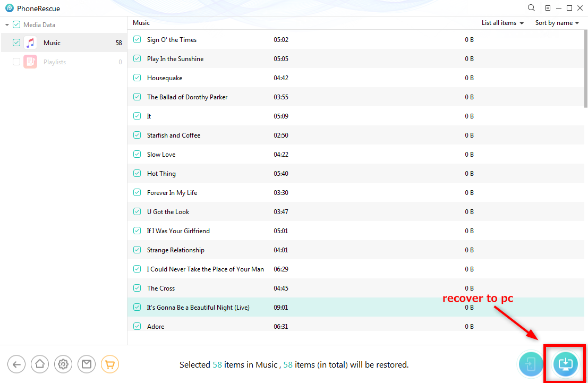Select the Housequake song title
588x383 pixels.
pos(165,78)
